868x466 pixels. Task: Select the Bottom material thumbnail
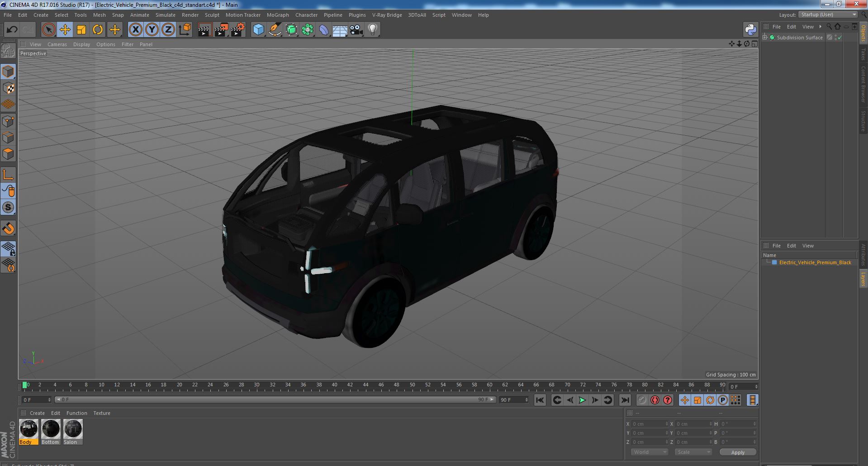(51, 429)
